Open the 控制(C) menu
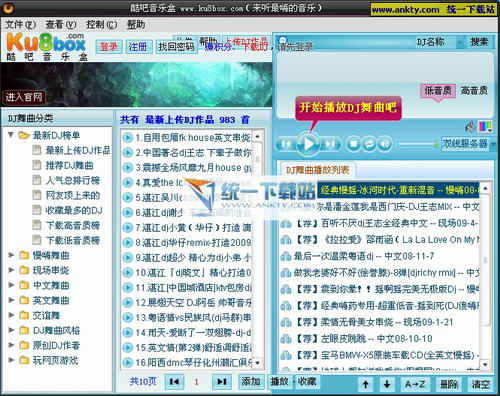500x396 pixels. tap(101, 25)
